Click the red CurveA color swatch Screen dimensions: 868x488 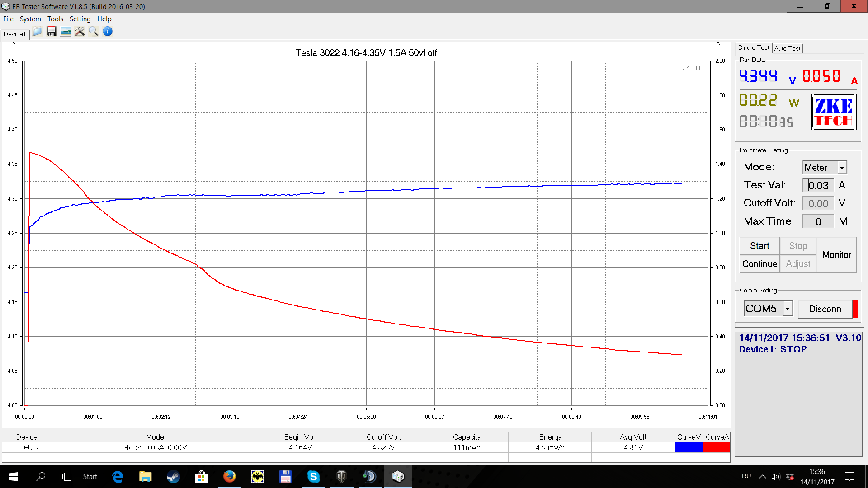(x=717, y=447)
